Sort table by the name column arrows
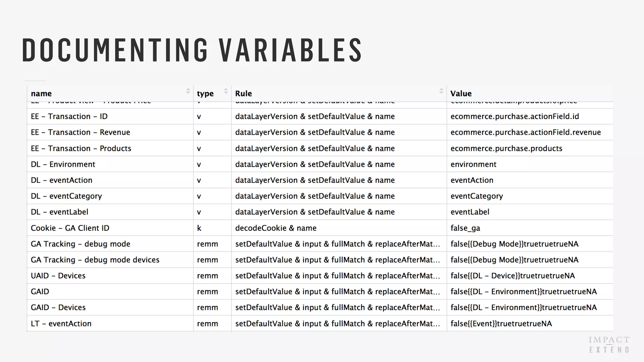This screenshot has height=362, width=644. (188, 91)
